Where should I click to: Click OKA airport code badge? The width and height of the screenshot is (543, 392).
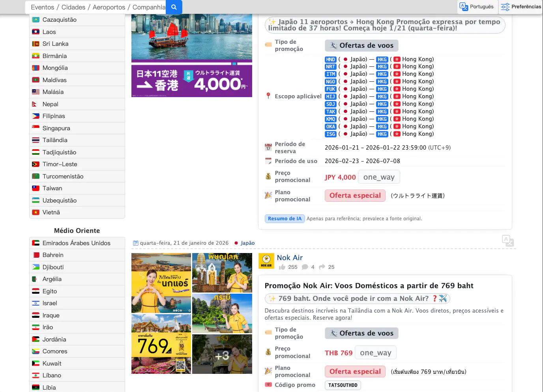[x=331, y=127]
